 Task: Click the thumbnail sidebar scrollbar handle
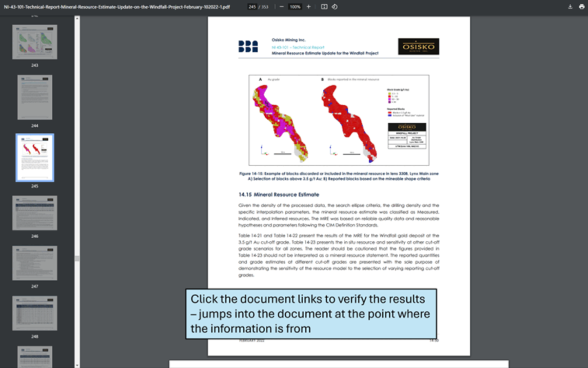(x=77, y=258)
